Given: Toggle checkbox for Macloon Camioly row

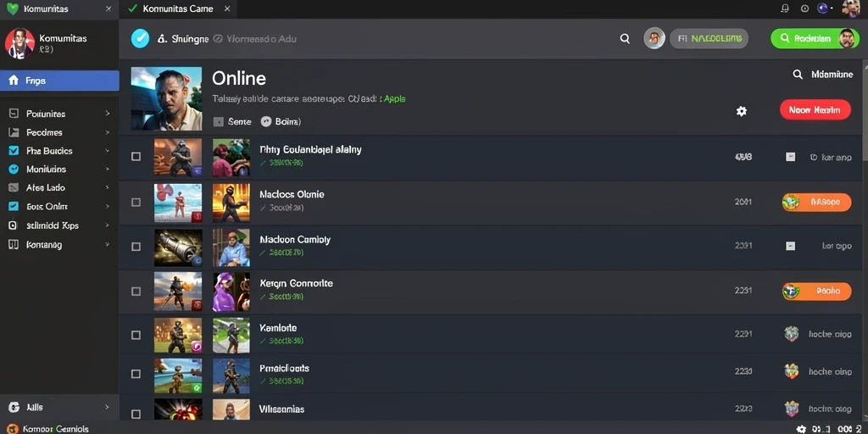Looking at the screenshot, I should (x=136, y=247).
